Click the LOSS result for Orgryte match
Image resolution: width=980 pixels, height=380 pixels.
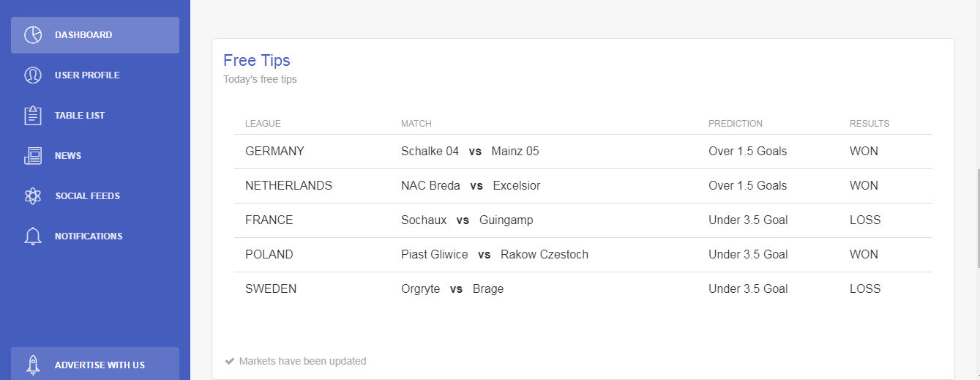(x=865, y=289)
